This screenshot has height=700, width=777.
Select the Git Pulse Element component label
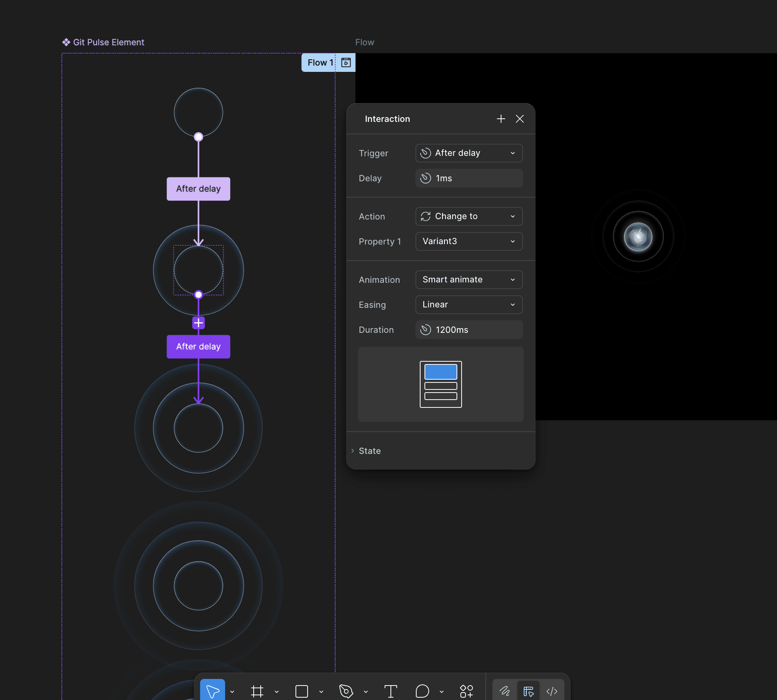[108, 42]
